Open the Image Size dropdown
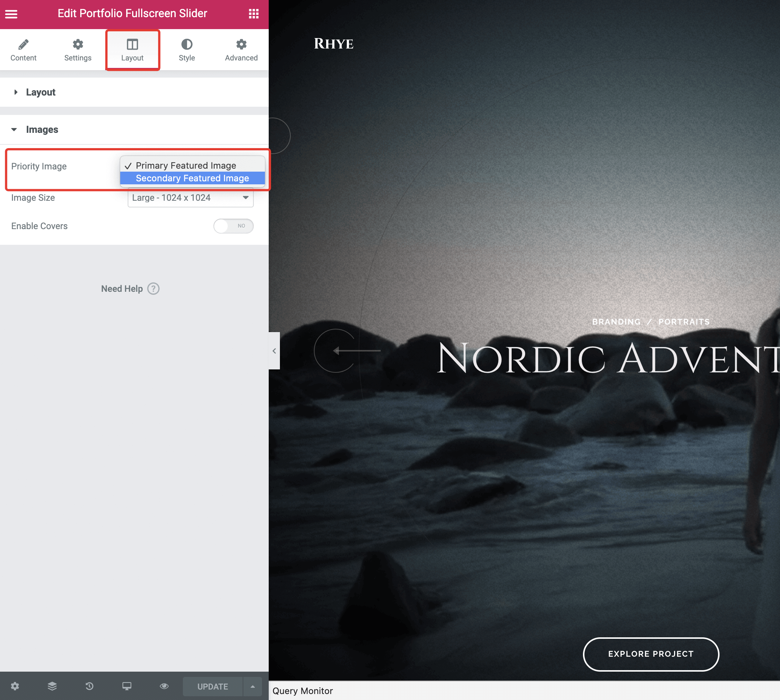Viewport: 780px width, 700px height. [x=190, y=198]
